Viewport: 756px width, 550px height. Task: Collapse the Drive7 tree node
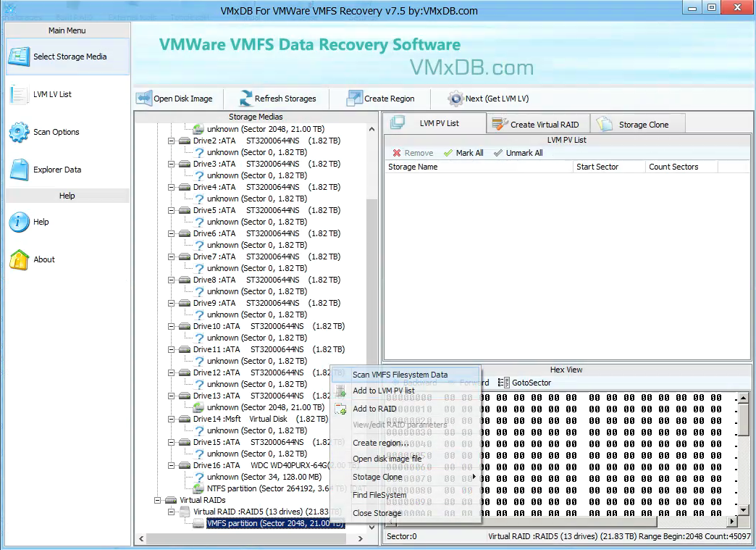(x=171, y=257)
